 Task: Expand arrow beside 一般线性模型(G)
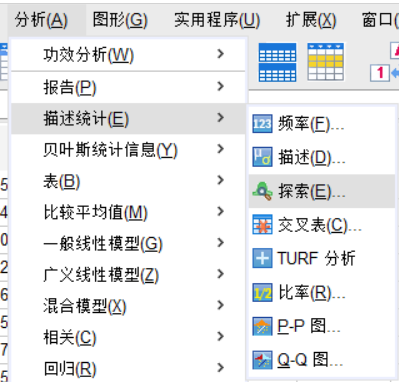pos(220,243)
